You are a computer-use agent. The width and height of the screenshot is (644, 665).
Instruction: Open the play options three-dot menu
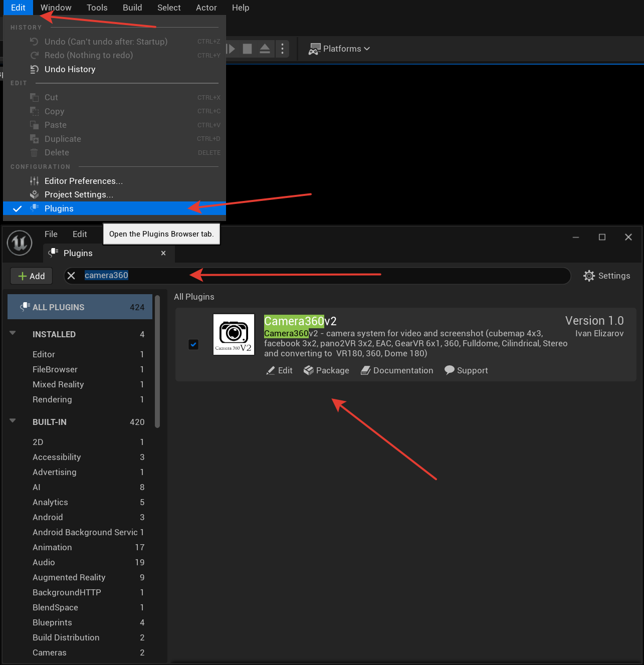[282, 49]
